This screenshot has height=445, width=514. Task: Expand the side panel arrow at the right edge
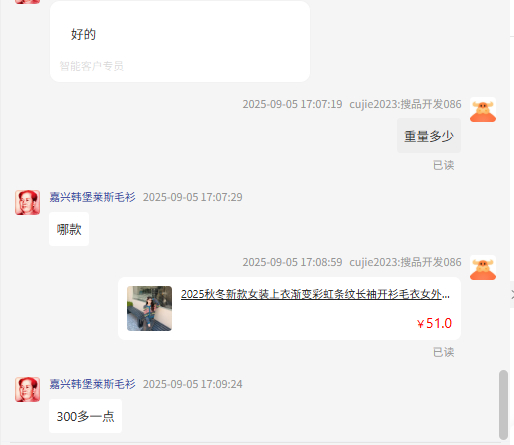tap(512, 294)
